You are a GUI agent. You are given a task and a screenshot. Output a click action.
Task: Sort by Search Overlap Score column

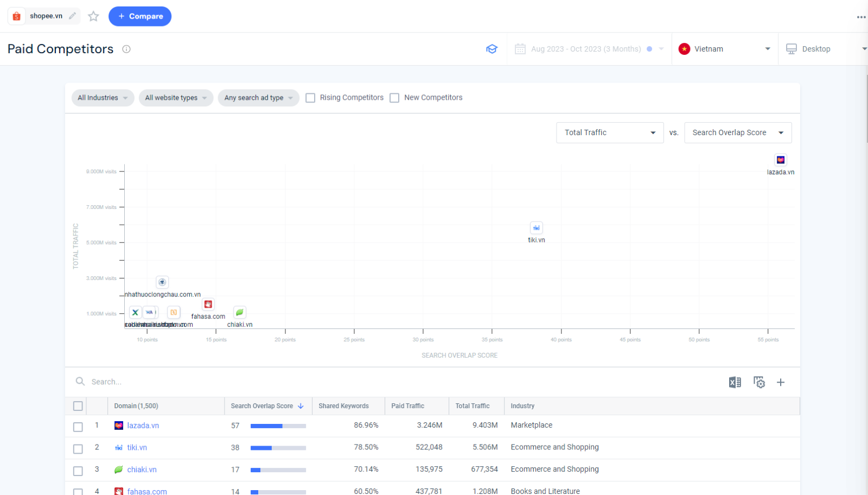point(267,406)
